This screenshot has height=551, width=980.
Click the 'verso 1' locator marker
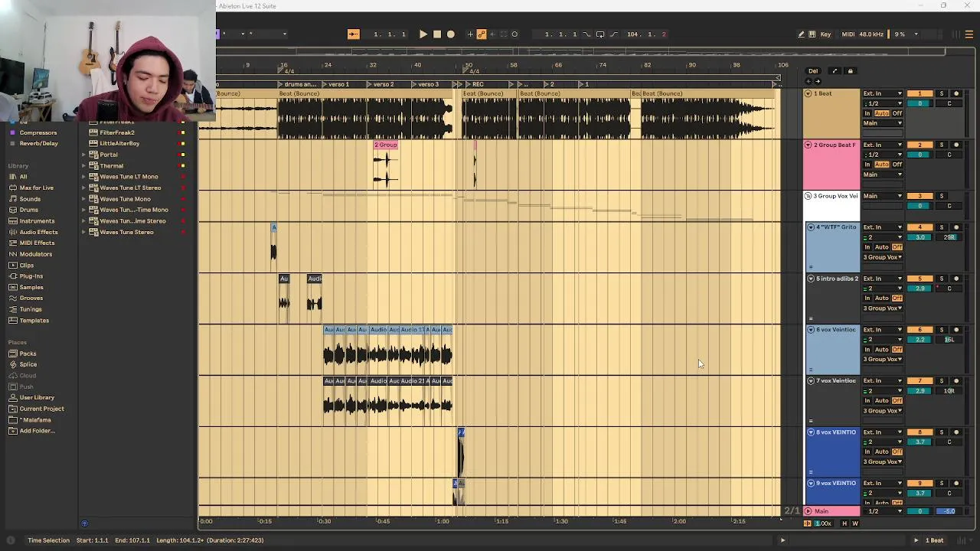(336, 84)
